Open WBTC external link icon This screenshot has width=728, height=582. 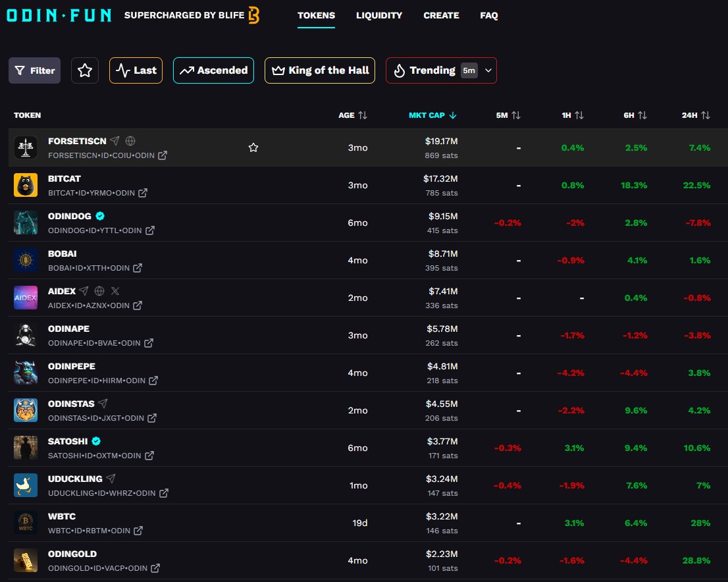138,531
